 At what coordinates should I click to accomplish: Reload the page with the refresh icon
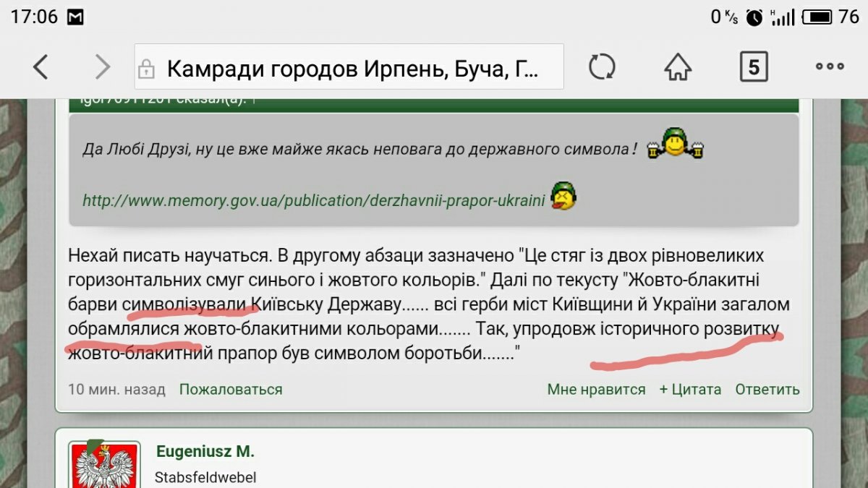click(x=602, y=68)
